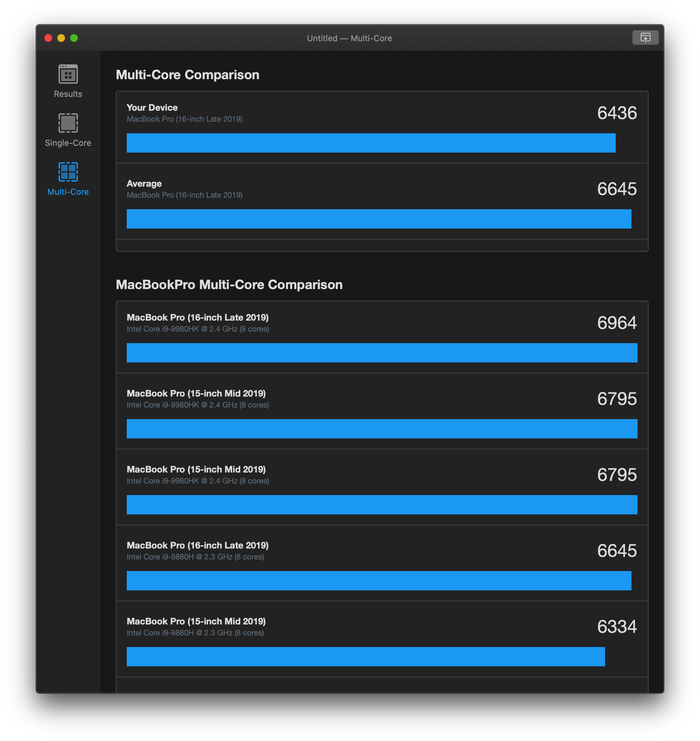
Task: Click the Average score bar
Action: (x=379, y=219)
